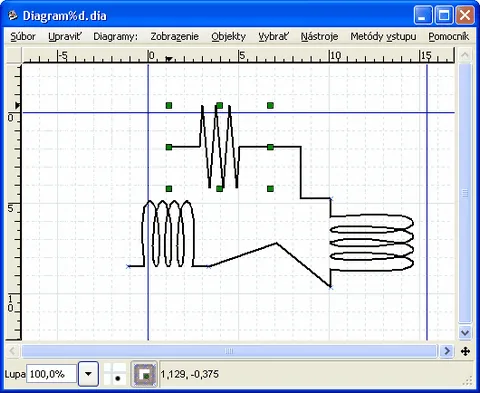Open the Nástroje menu
The width and height of the screenshot is (480, 393).
click(319, 36)
